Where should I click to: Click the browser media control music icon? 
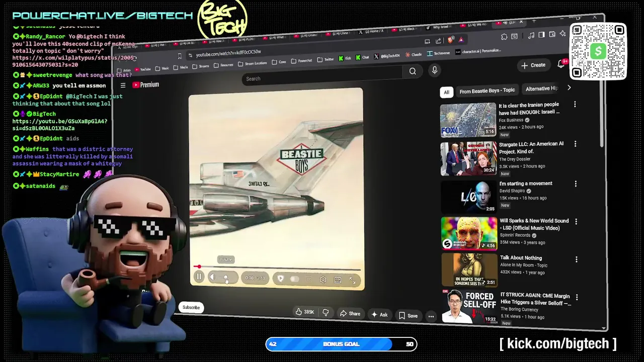point(531,35)
